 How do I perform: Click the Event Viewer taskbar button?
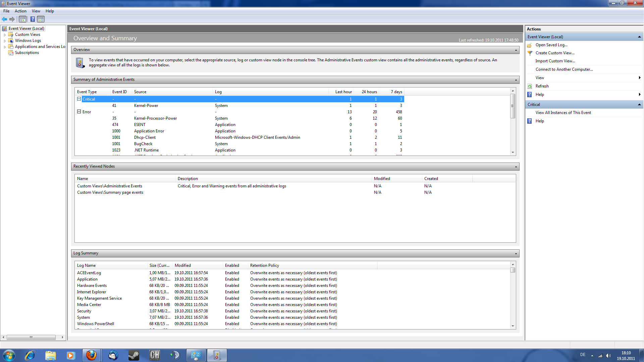217,355
